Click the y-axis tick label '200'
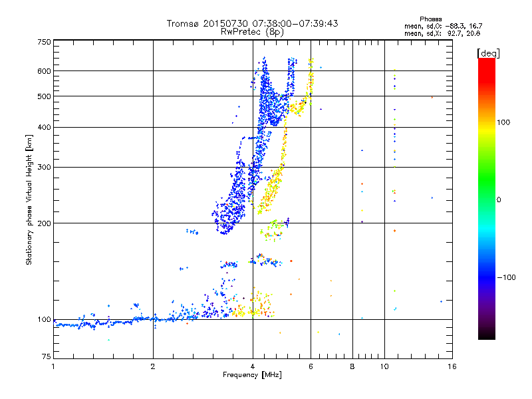This screenshot has width=532, height=399. pyautogui.click(x=44, y=223)
